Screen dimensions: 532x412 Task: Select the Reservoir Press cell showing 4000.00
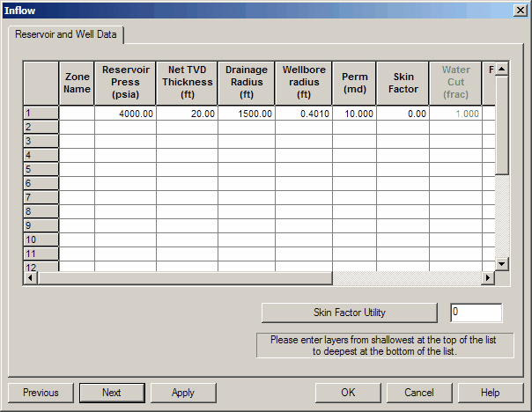[125, 114]
